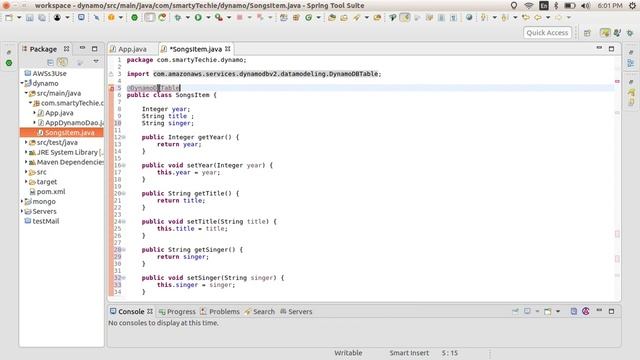This screenshot has width=640, height=360.
Task: Click the Pin Console icon
Action: (516, 311)
